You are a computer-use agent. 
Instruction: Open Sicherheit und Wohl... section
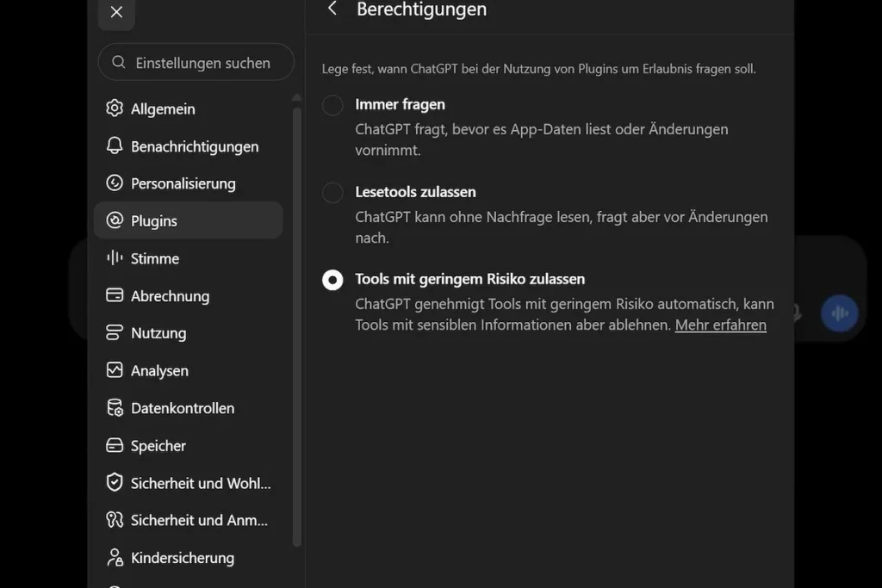pos(189,483)
